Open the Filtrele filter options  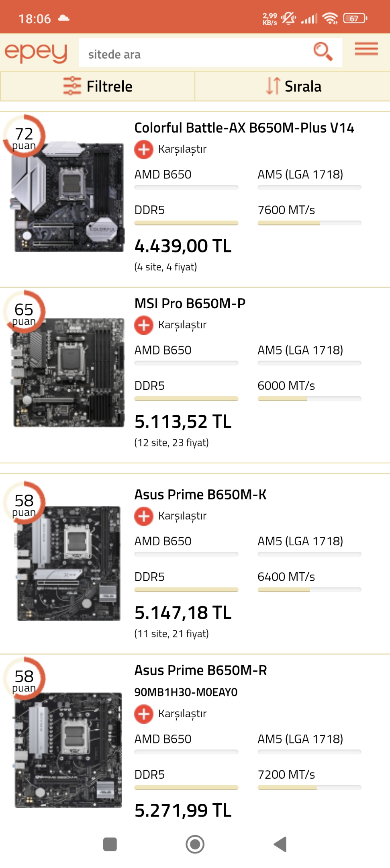pos(98,86)
